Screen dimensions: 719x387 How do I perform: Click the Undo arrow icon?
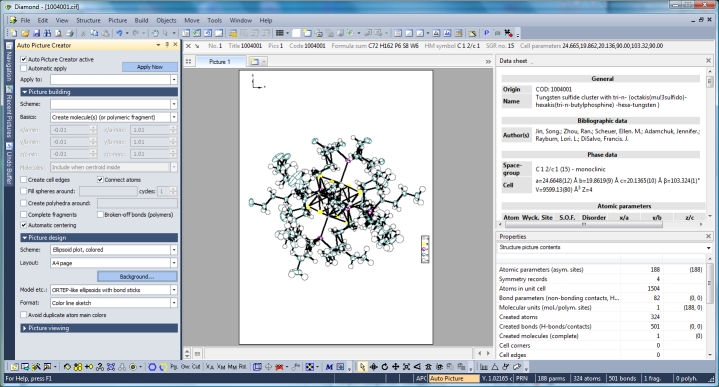click(119, 33)
